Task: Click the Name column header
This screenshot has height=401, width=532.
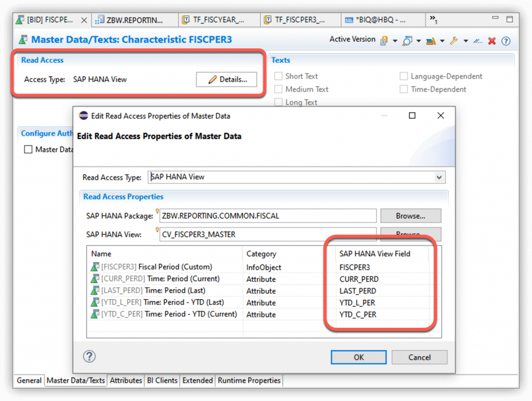Action: (x=165, y=254)
